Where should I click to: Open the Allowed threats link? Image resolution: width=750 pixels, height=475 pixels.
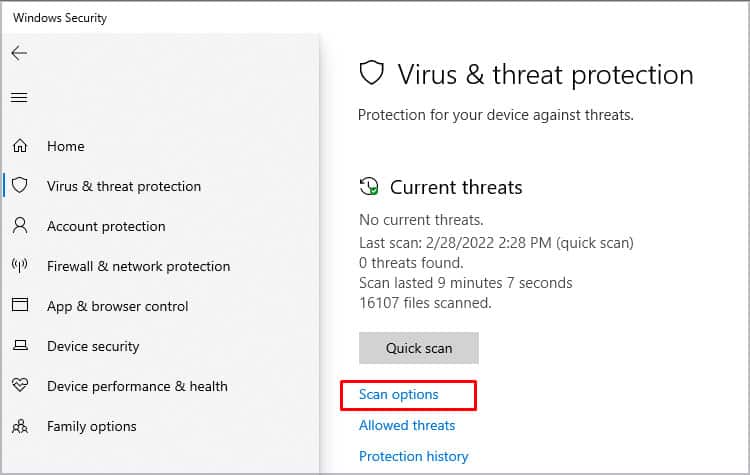pyautogui.click(x=407, y=425)
